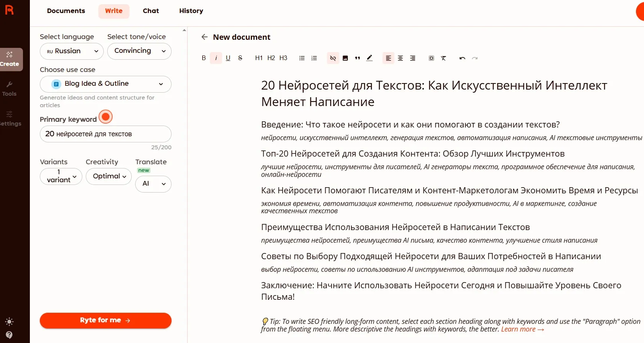Align text right
The height and width of the screenshot is (343, 644).
(x=413, y=58)
